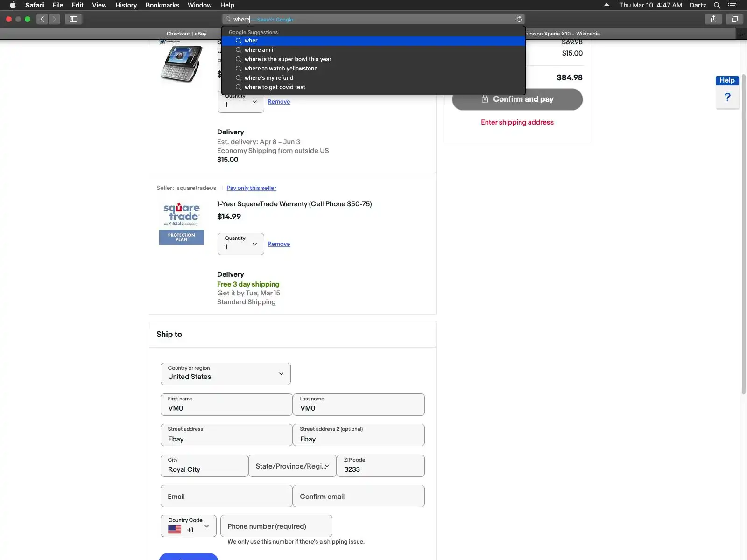Open the Window menu
Screen dimensions: 747x560
click(x=199, y=5)
